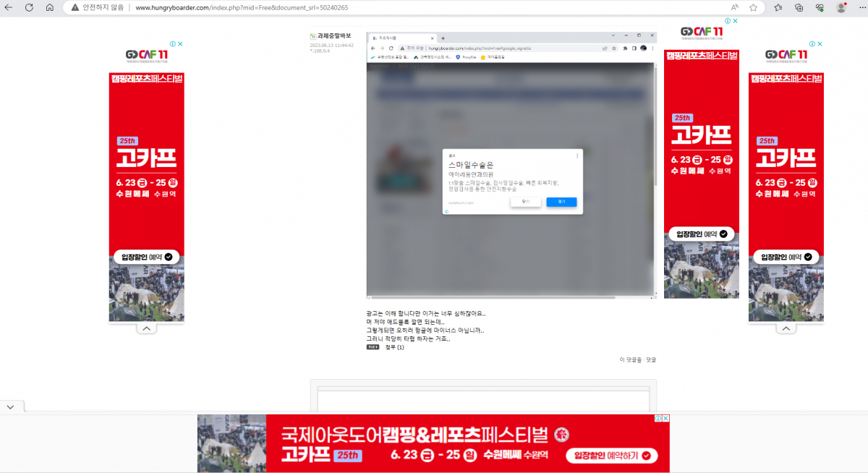The height and width of the screenshot is (473, 868).
Task: Click the 댓글 reply link
Action: tap(651, 359)
